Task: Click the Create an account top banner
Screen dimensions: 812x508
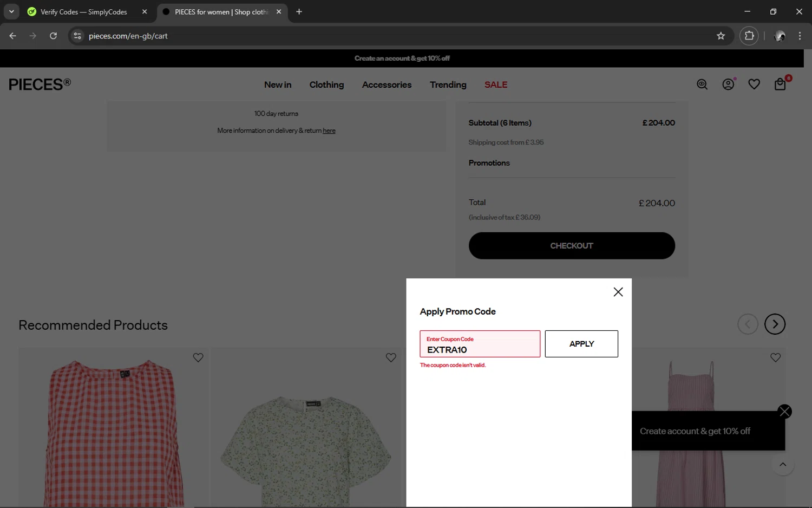Action: [x=402, y=58]
